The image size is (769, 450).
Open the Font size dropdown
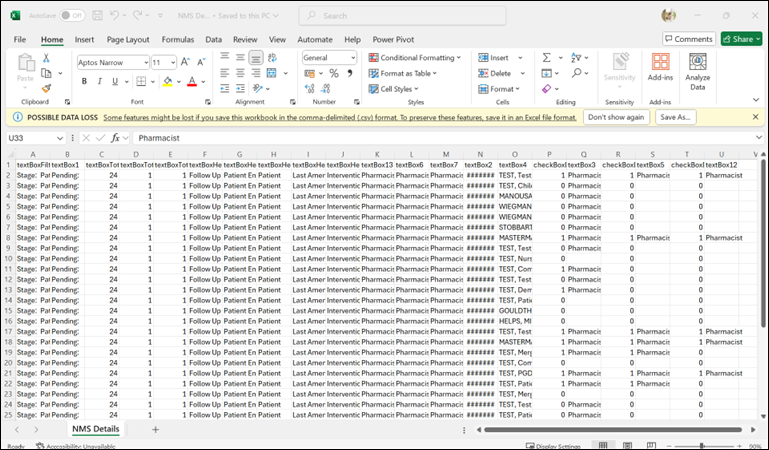173,63
